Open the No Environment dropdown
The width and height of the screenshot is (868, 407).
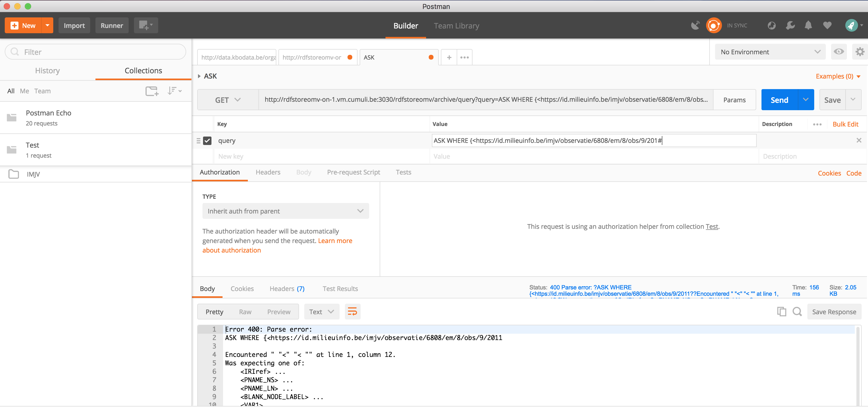click(x=770, y=52)
